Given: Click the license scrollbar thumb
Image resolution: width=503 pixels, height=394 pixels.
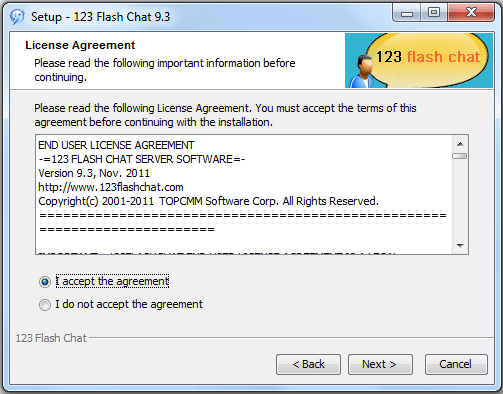Looking at the screenshot, I should 460,156.
